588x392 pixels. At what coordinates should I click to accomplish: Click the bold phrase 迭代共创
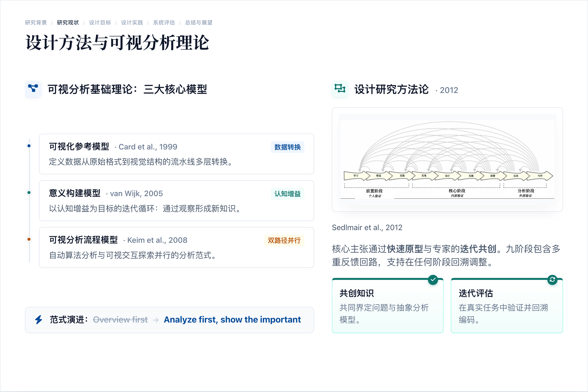click(478, 249)
